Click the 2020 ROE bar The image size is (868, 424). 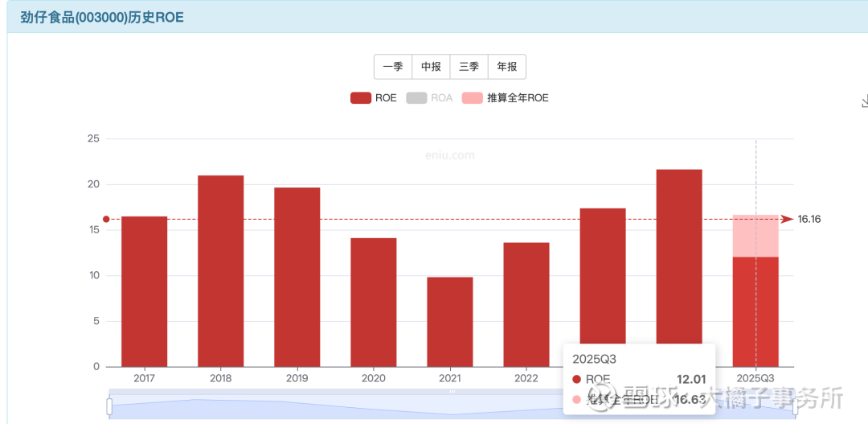point(374,303)
